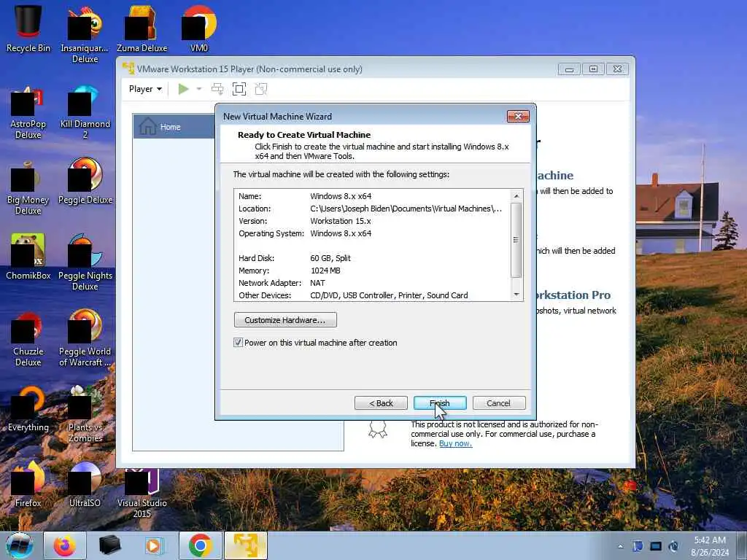The height and width of the screenshot is (560, 747).
Task: Click the flag tray icon
Action: [638, 546]
